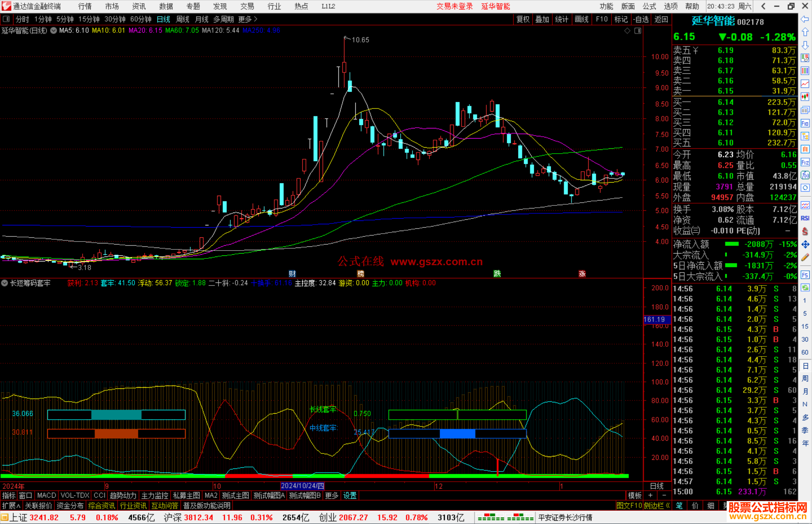This screenshot has height=524, width=812.
Task: Open the 图文F10 link
Action: pos(629,506)
